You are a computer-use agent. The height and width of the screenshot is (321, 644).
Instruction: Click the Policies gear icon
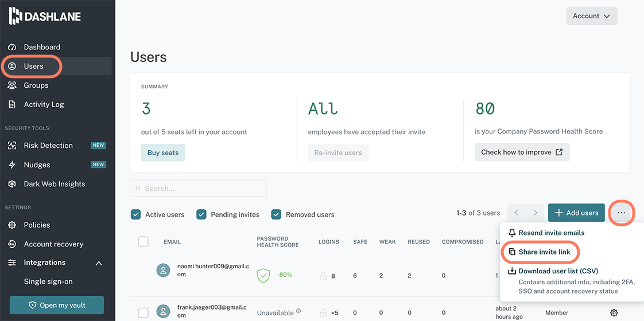(x=12, y=225)
